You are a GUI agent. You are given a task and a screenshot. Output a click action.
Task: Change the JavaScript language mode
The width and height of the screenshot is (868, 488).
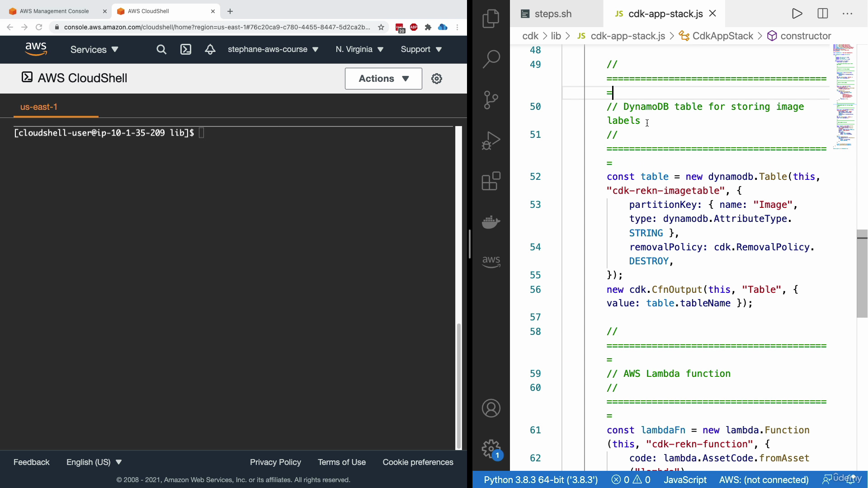click(x=685, y=480)
